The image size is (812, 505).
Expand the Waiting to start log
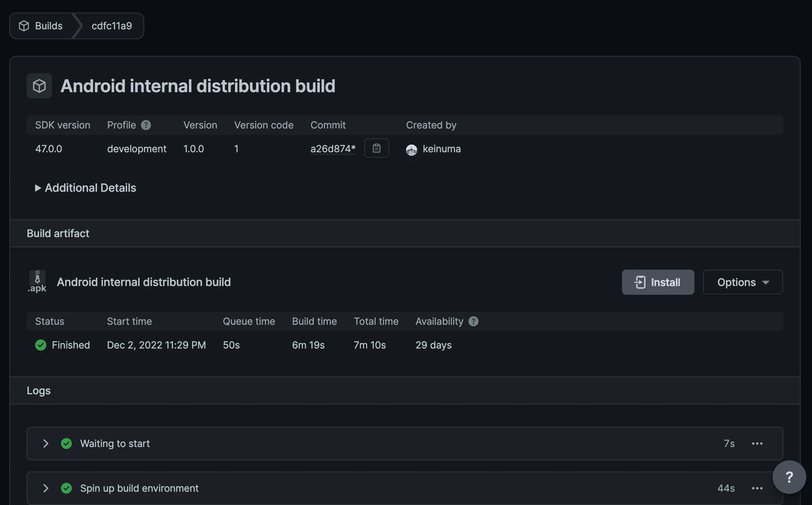tap(46, 443)
